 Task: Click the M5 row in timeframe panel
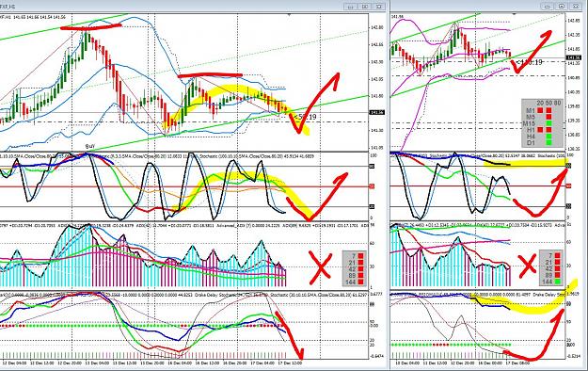click(x=539, y=117)
